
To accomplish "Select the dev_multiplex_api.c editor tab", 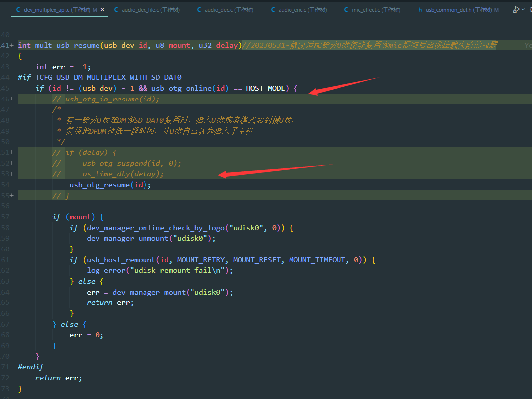I will point(60,10).
